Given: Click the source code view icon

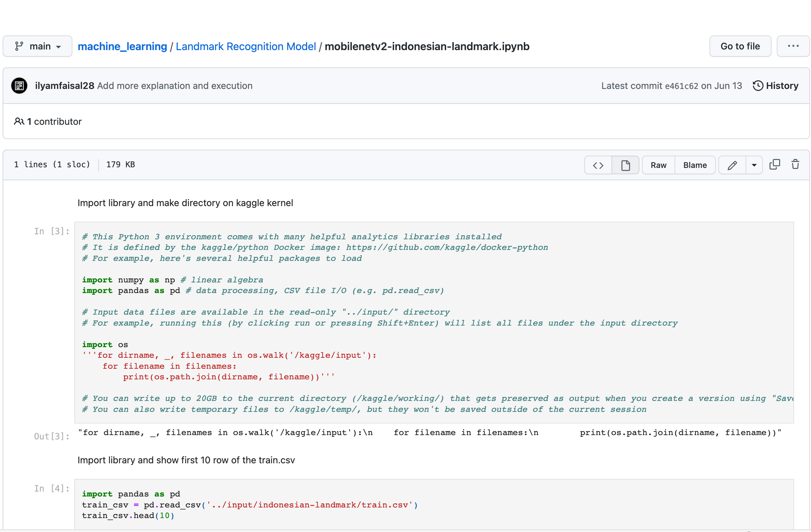Looking at the screenshot, I should (598, 165).
